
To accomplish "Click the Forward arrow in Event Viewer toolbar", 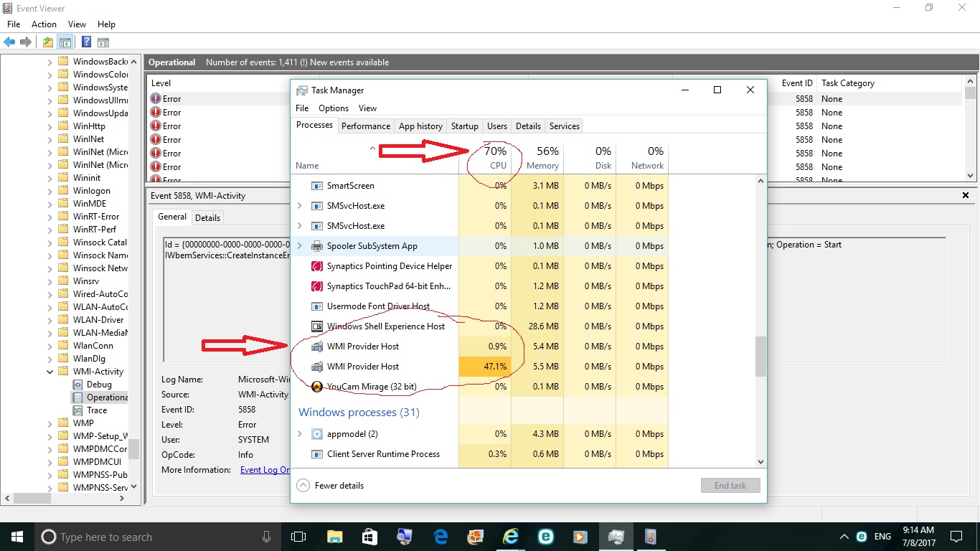I will 26,42.
